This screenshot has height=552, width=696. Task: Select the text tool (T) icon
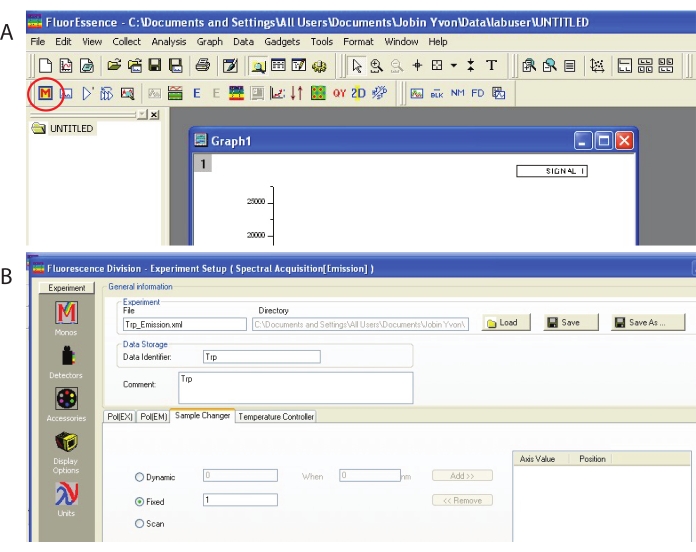(491, 66)
